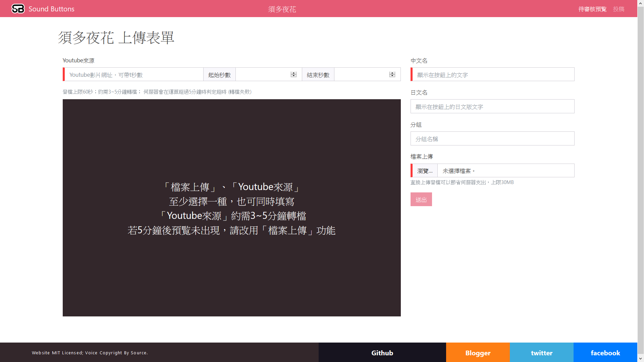Open the Github footer link

pos(382,353)
